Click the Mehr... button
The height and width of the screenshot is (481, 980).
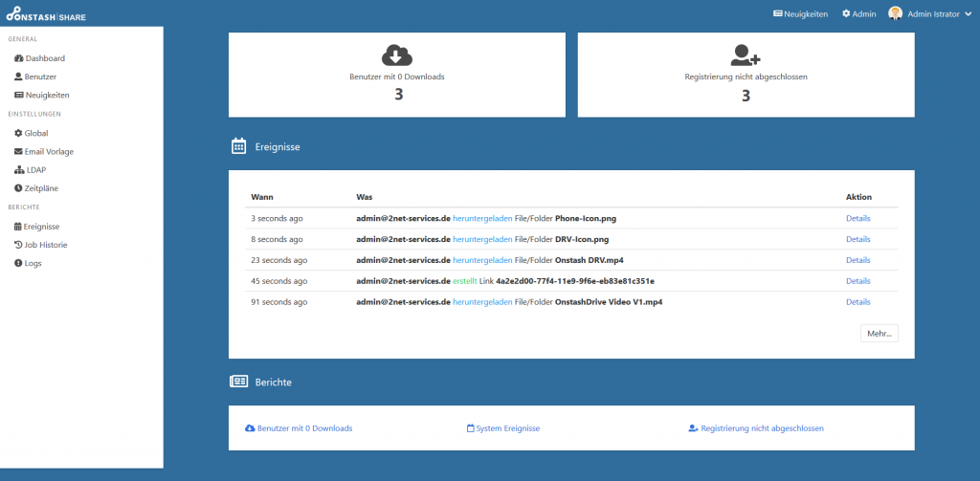(x=880, y=334)
